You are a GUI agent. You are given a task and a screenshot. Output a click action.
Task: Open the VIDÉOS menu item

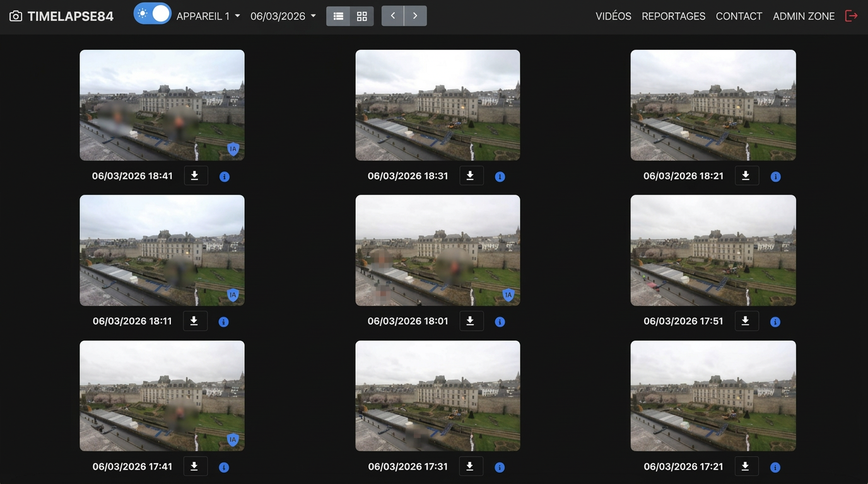613,16
